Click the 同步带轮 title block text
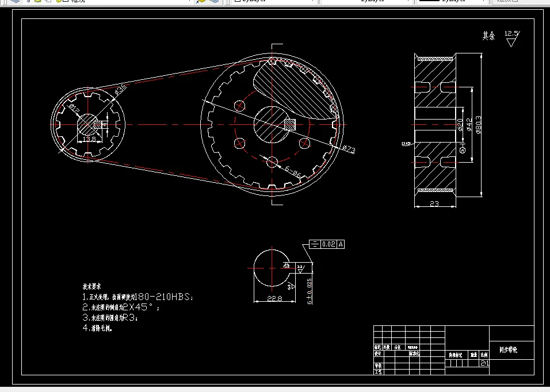The width and height of the screenshot is (550, 392). tap(508, 349)
